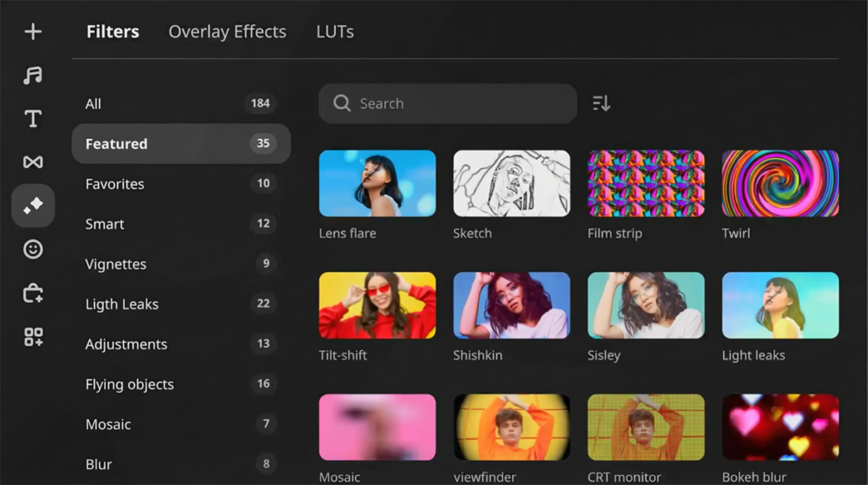Viewport: 868px width, 485px height.
Task: Switch to the LUTs tab
Action: click(335, 31)
